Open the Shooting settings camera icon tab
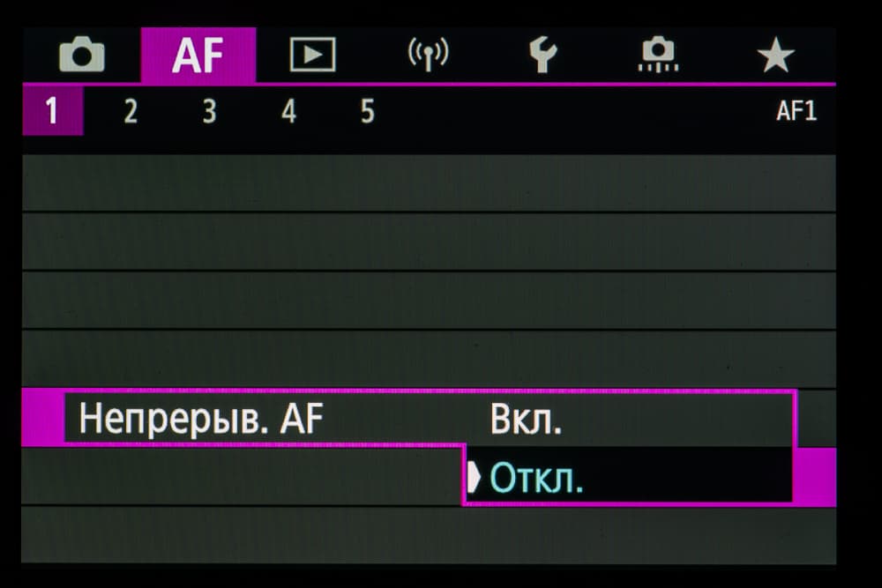 (81, 56)
